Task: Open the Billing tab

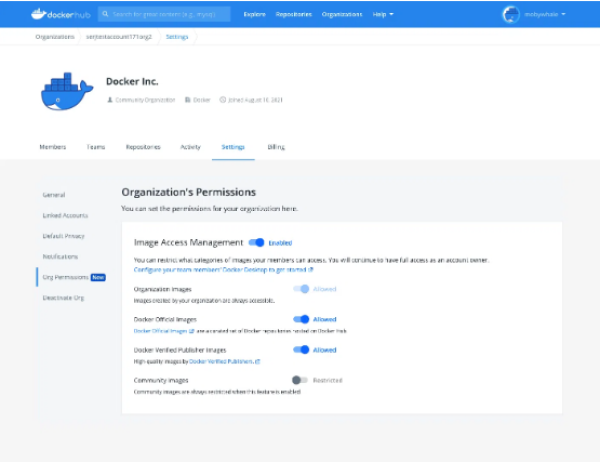Action: point(276,147)
